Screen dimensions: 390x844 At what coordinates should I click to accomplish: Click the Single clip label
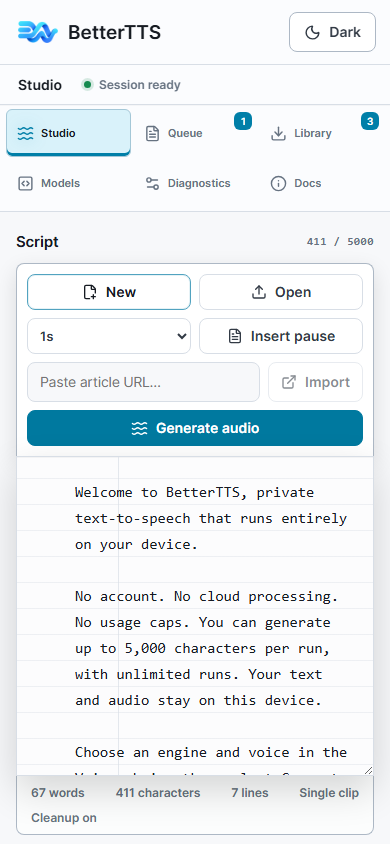coord(329,793)
